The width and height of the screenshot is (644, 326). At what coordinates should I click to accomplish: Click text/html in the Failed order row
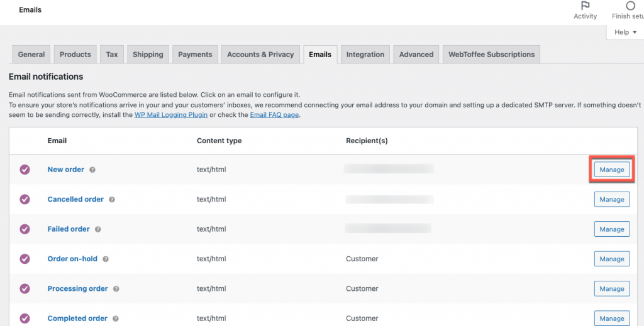click(x=211, y=229)
